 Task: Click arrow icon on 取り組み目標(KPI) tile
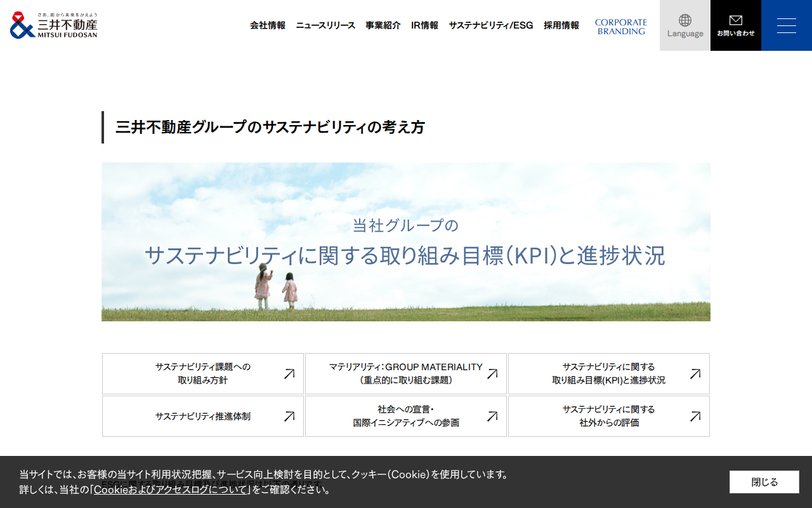pos(695,374)
